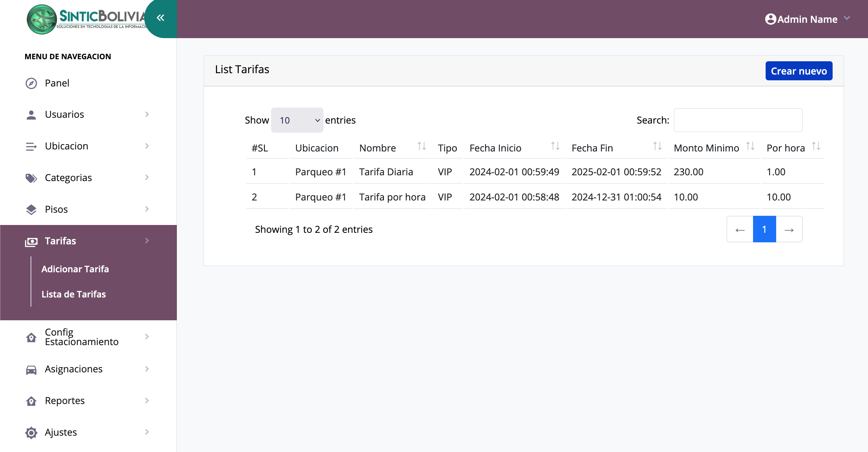Collapse sidebar with double-chevron icon
The image size is (868, 452).
[x=161, y=18]
